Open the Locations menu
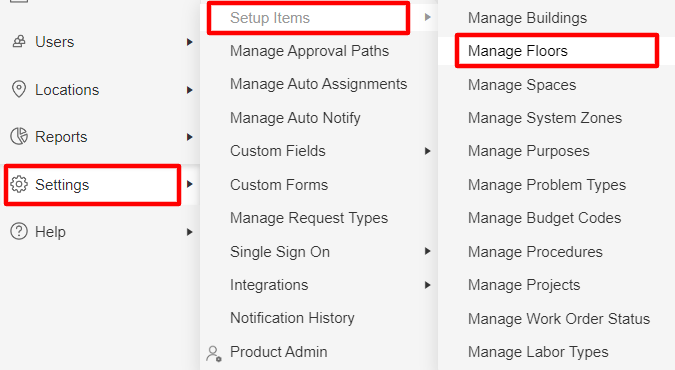 [x=67, y=90]
